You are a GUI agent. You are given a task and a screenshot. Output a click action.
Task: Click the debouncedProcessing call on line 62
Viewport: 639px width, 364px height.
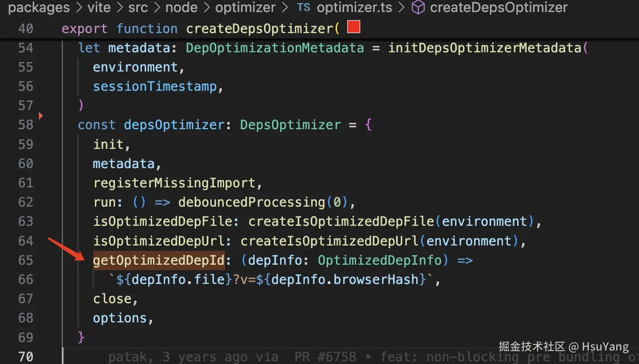251,202
